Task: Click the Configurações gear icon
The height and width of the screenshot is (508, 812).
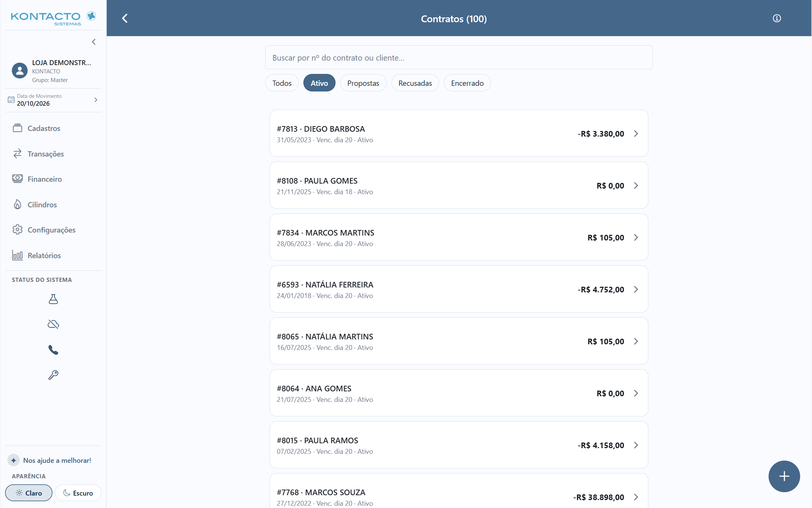Action: point(17,230)
